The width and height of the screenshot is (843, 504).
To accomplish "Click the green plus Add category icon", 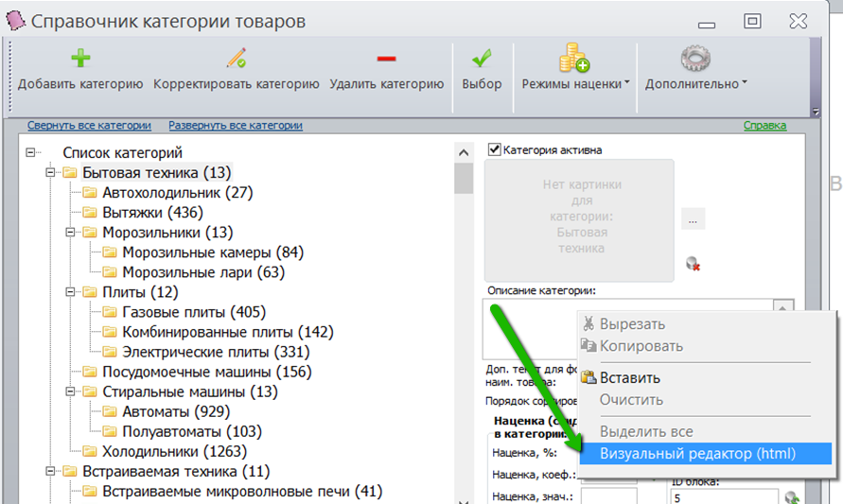I will 80,58.
